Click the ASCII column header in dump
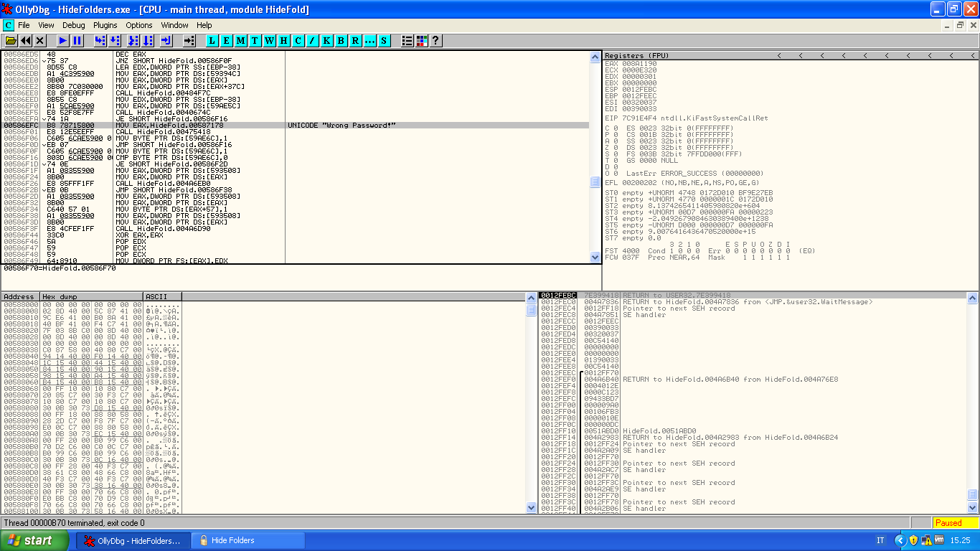Image resolution: width=980 pixels, height=551 pixels. click(163, 296)
